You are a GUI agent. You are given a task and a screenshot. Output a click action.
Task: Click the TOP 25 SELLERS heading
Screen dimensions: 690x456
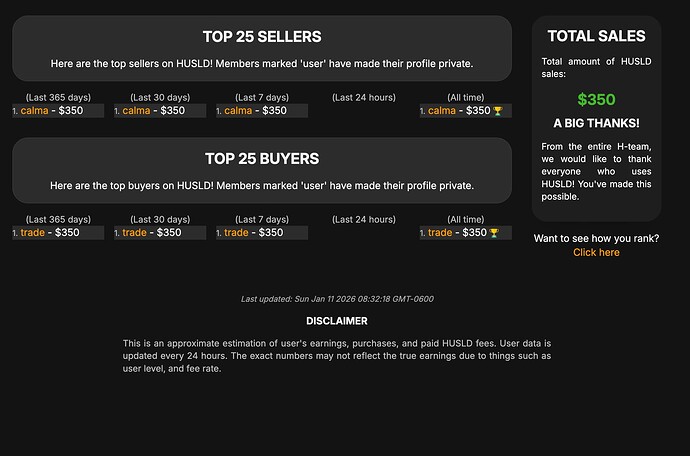point(262,37)
